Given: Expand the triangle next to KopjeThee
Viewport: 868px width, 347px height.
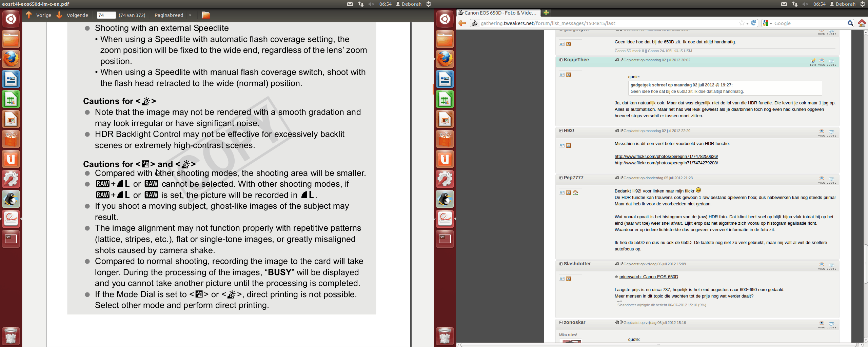Looking at the screenshot, I should pos(561,60).
